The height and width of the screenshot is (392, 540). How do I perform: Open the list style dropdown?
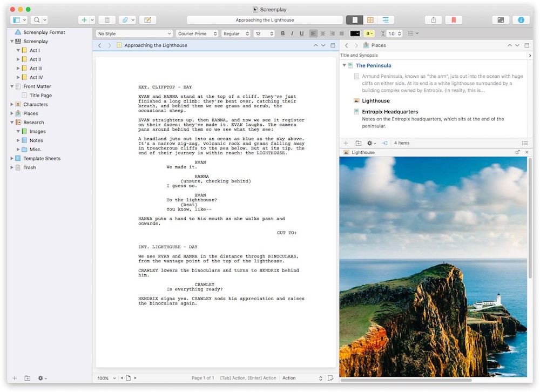[x=413, y=33]
